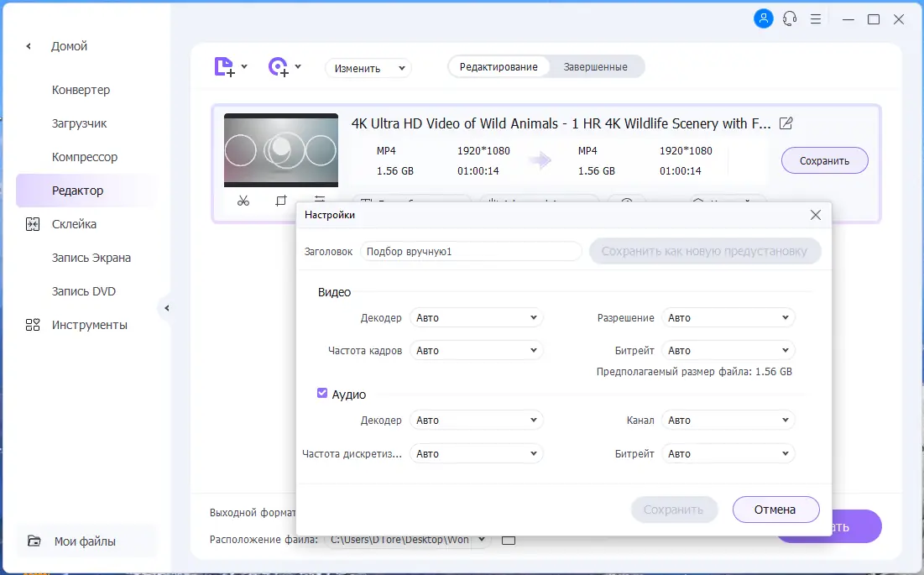The height and width of the screenshot is (575, 924).
Task: Click the estimated file size text
Action: coord(694,372)
